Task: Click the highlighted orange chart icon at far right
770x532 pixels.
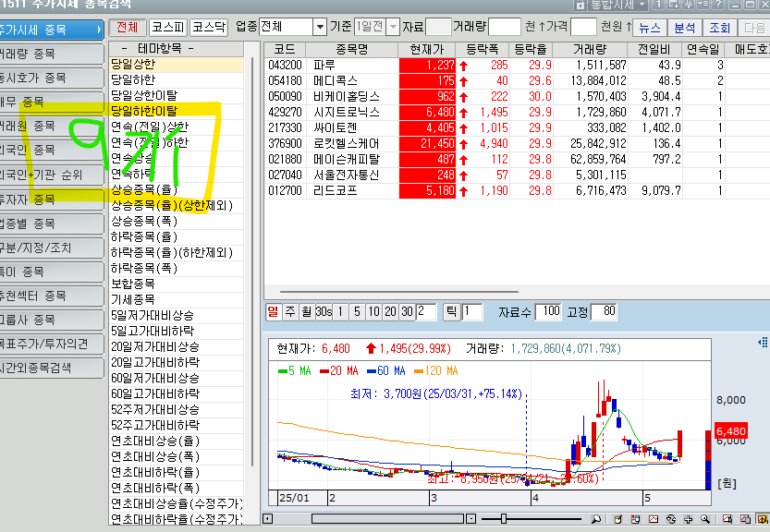Action: 763,519
